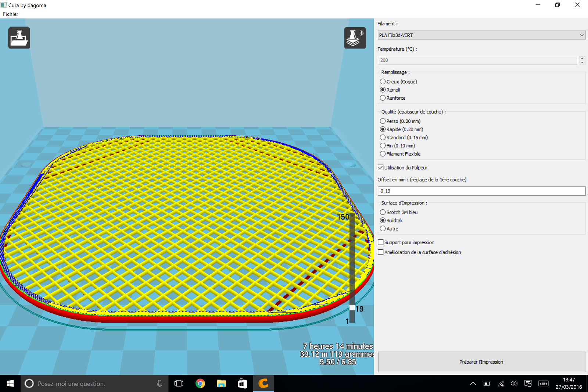Decrease temperature with the stepper down arrow
The height and width of the screenshot is (392, 588).
(x=582, y=63)
